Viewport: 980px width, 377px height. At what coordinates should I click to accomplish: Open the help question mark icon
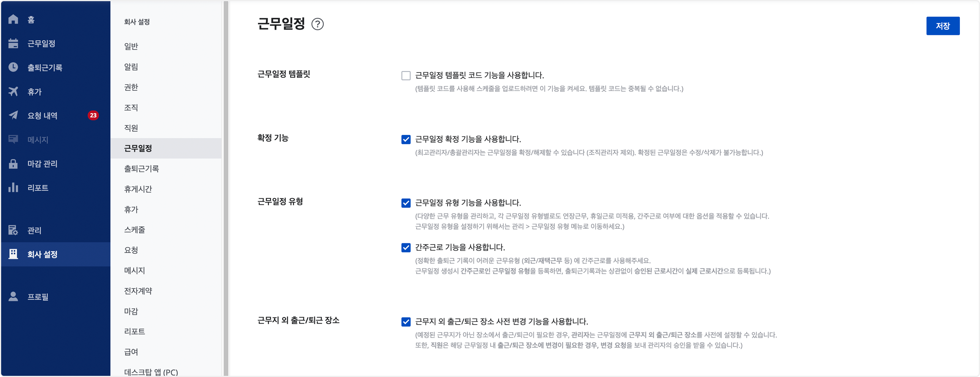click(x=317, y=24)
